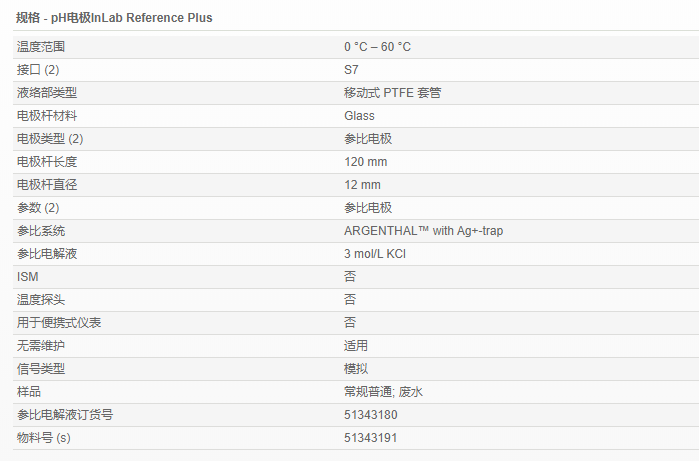Select the ISM row label
The width and height of the screenshot is (699, 461).
(x=27, y=277)
